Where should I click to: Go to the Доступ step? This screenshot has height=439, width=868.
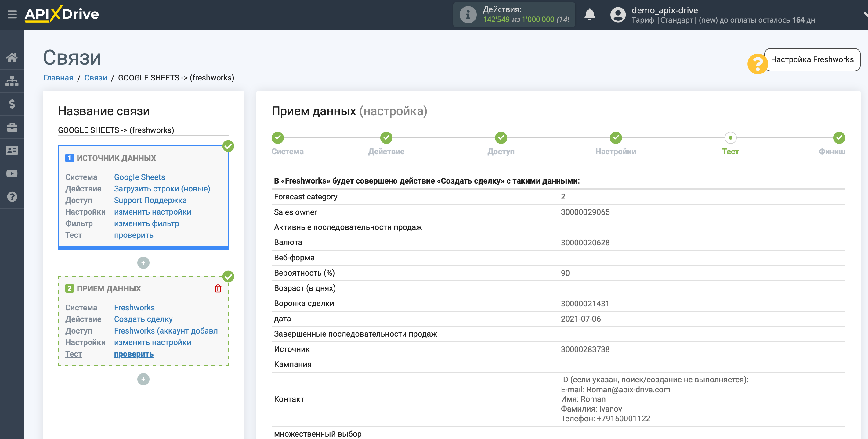[501, 138]
